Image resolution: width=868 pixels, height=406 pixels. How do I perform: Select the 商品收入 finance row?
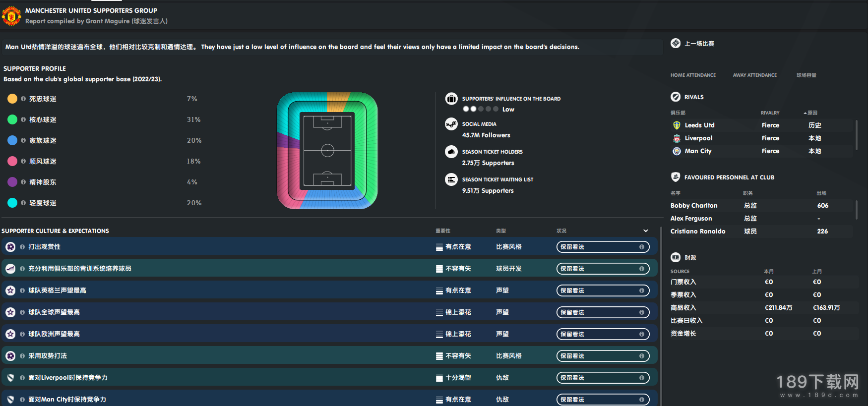coord(764,308)
